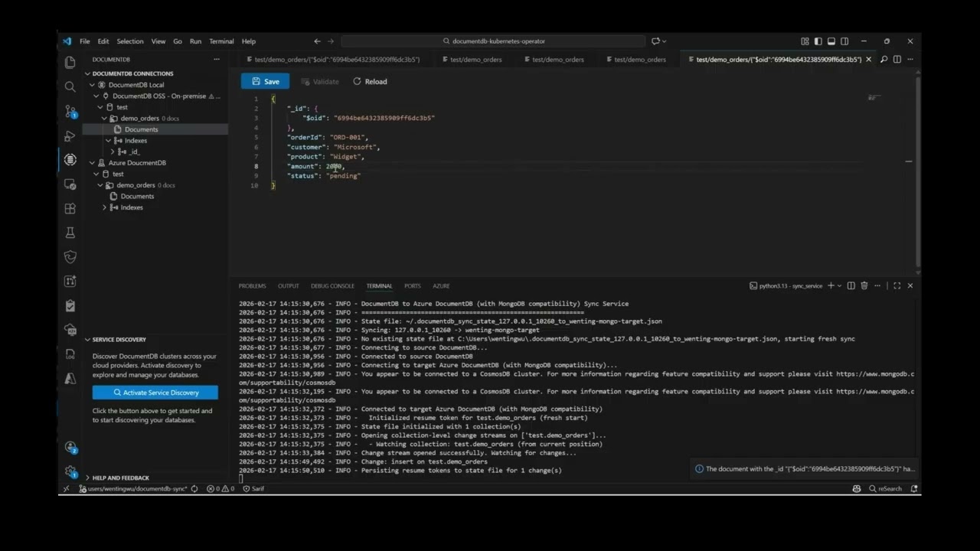Image resolution: width=980 pixels, height=551 pixels.
Task: Collapse the DocumentDB Local node
Action: click(93, 85)
